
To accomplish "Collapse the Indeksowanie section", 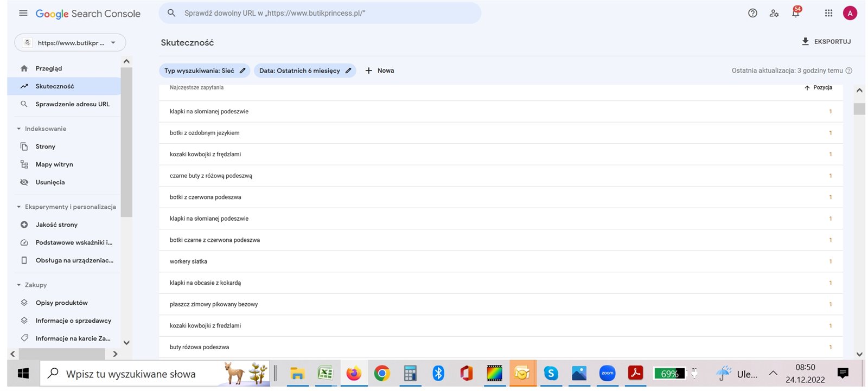I will tap(19, 129).
